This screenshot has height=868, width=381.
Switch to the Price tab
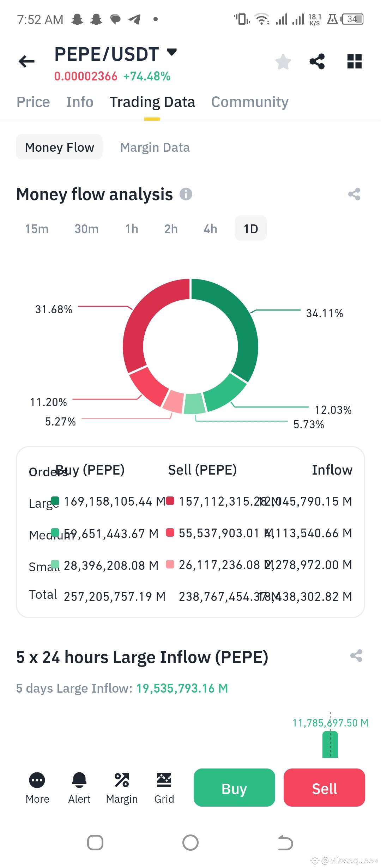tap(33, 102)
